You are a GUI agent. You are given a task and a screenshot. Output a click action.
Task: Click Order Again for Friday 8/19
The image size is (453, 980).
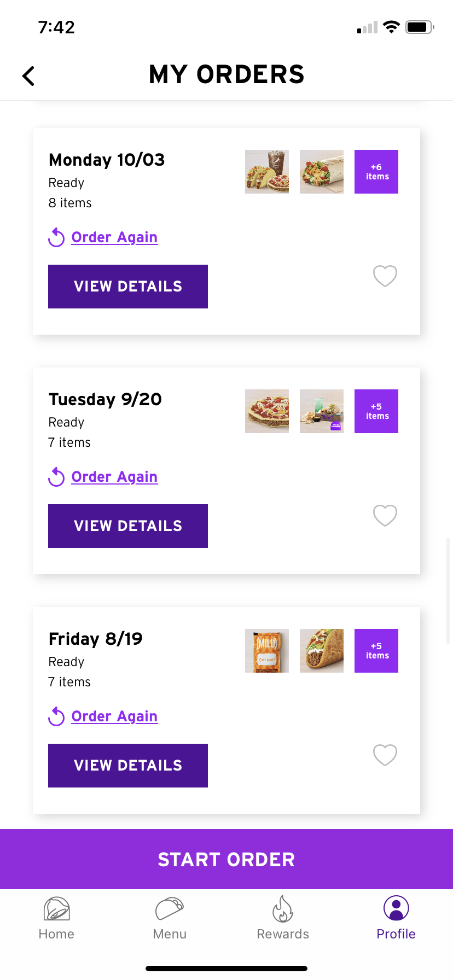tap(114, 716)
